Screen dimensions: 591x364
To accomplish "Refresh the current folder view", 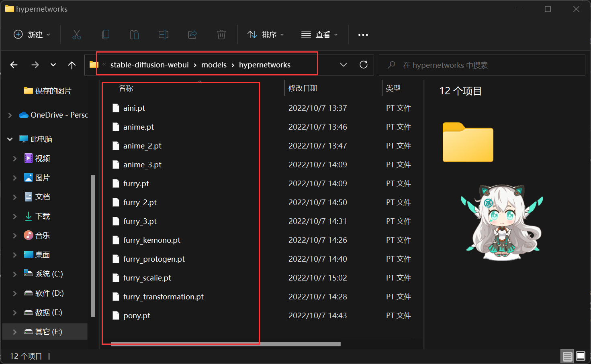I will (364, 65).
